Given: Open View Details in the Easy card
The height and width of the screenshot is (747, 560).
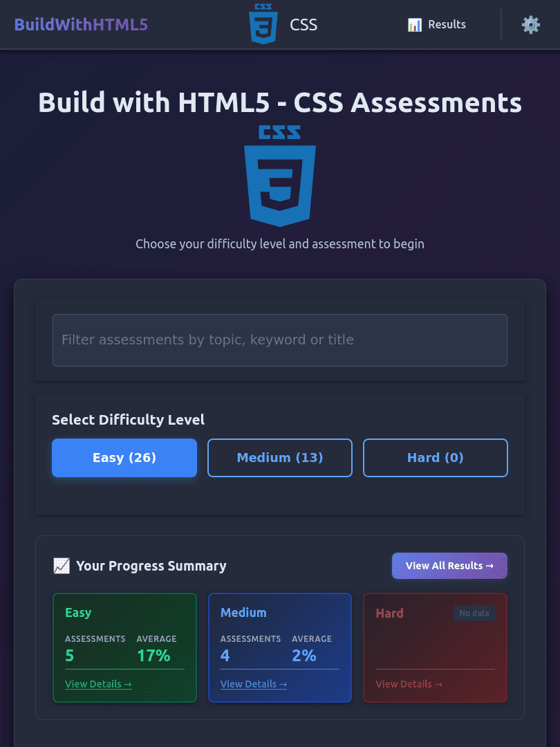Looking at the screenshot, I should [x=98, y=684].
